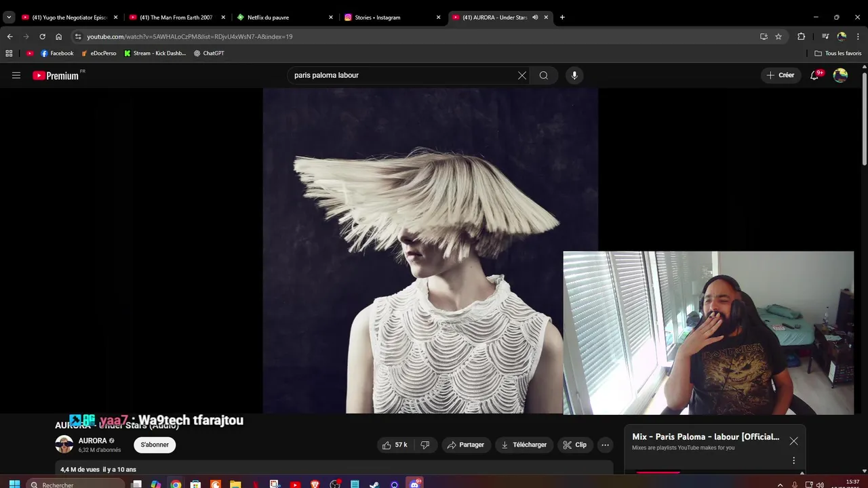Click the video player artwork area
Viewport: 868px width, 488px height.
pos(430,251)
